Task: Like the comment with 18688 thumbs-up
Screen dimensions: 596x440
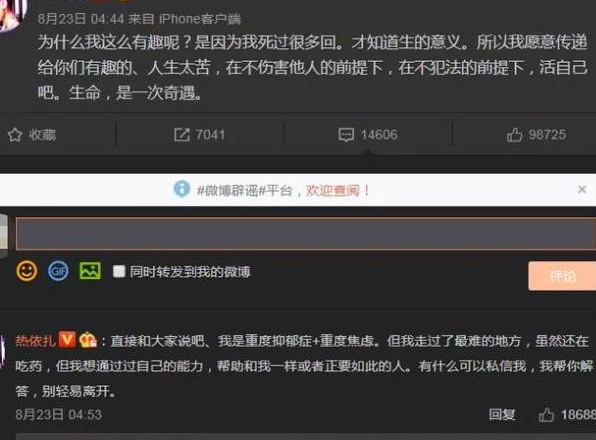Action: tap(546, 415)
